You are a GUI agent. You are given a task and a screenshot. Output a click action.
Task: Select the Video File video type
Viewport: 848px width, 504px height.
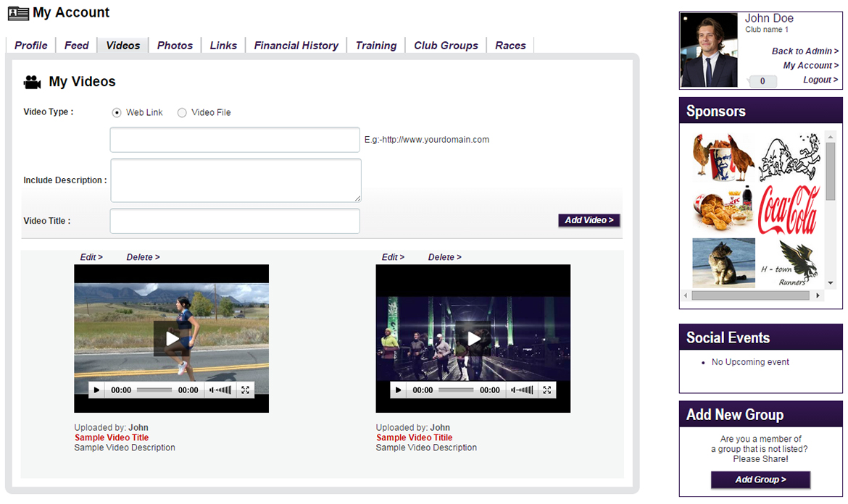[182, 112]
